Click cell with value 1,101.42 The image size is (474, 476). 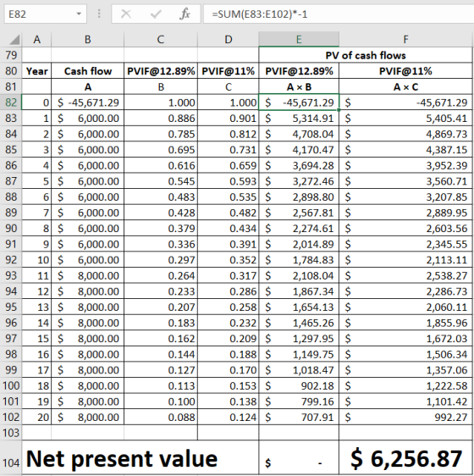tap(405, 401)
